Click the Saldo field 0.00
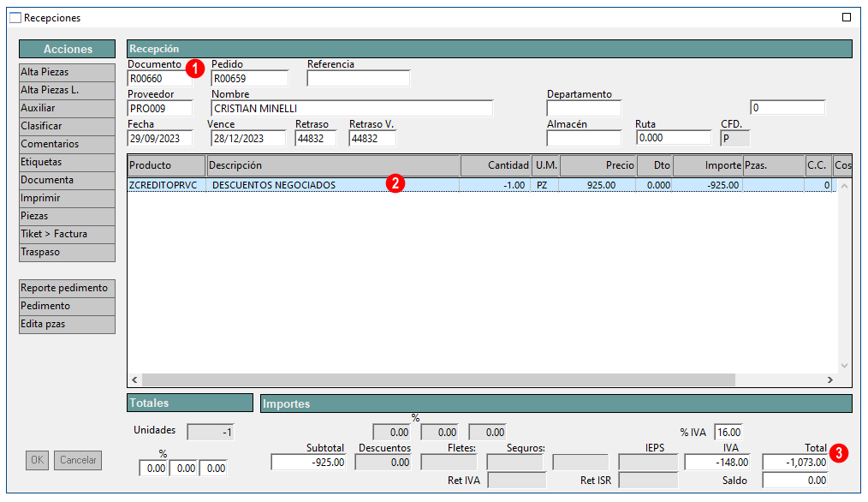This screenshot has height=502, width=868. pos(795,481)
